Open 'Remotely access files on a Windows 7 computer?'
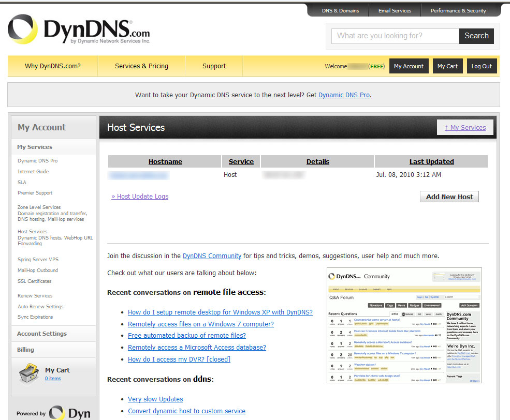Viewport: 510px width, 420px height. (201, 324)
